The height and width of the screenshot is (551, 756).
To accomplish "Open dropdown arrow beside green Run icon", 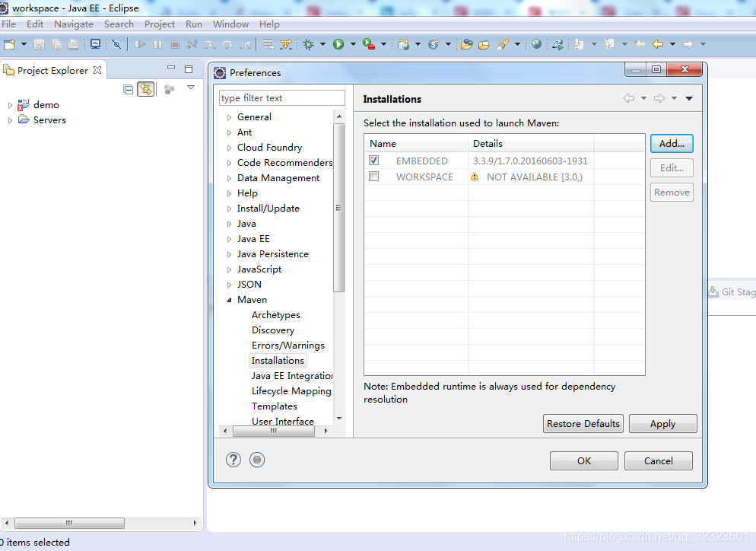I will [x=353, y=44].
